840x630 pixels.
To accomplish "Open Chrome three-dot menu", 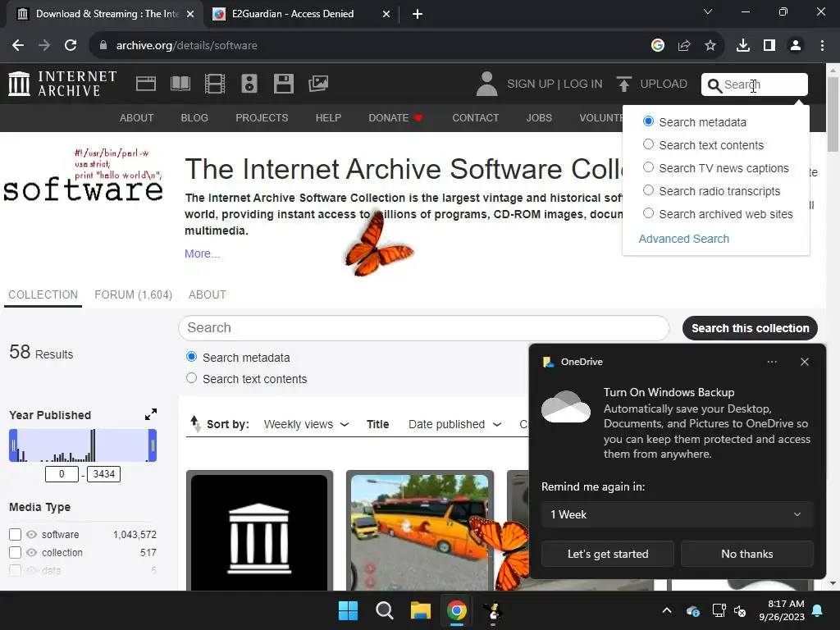I will 822,46.
